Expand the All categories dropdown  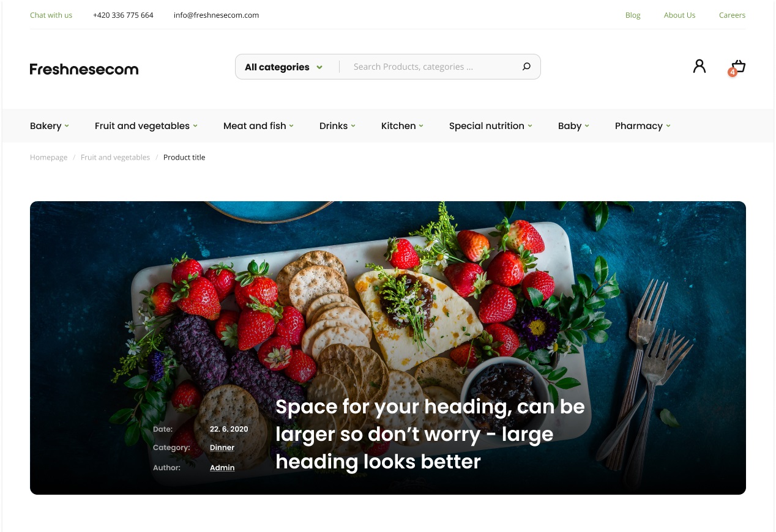[x=283, y=67]
